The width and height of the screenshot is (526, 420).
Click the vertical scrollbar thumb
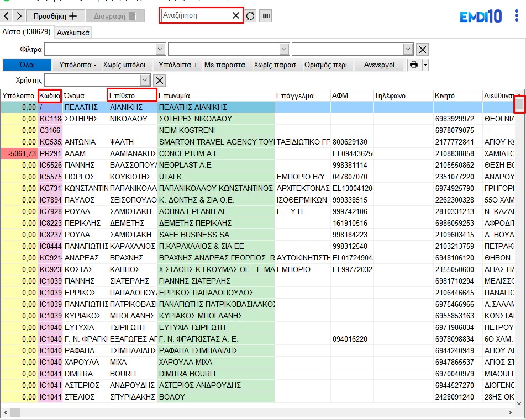tap(519, 104)
